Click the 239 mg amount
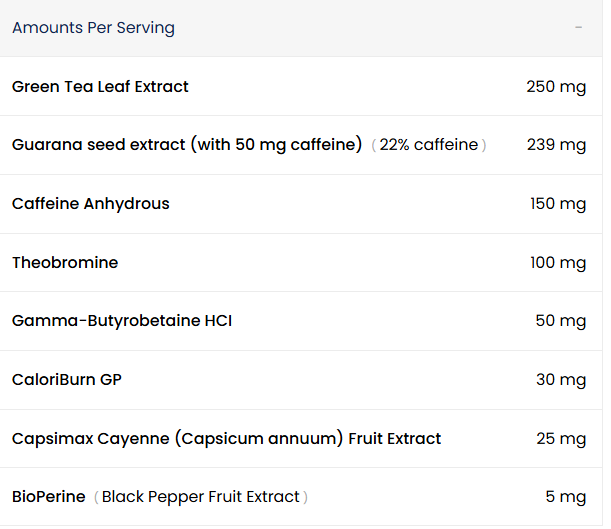The image size is (611, 529). (556, 145)
